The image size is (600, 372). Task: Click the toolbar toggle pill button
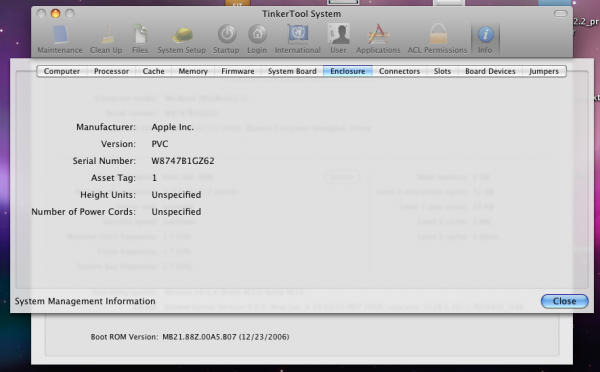pos(561,14)
